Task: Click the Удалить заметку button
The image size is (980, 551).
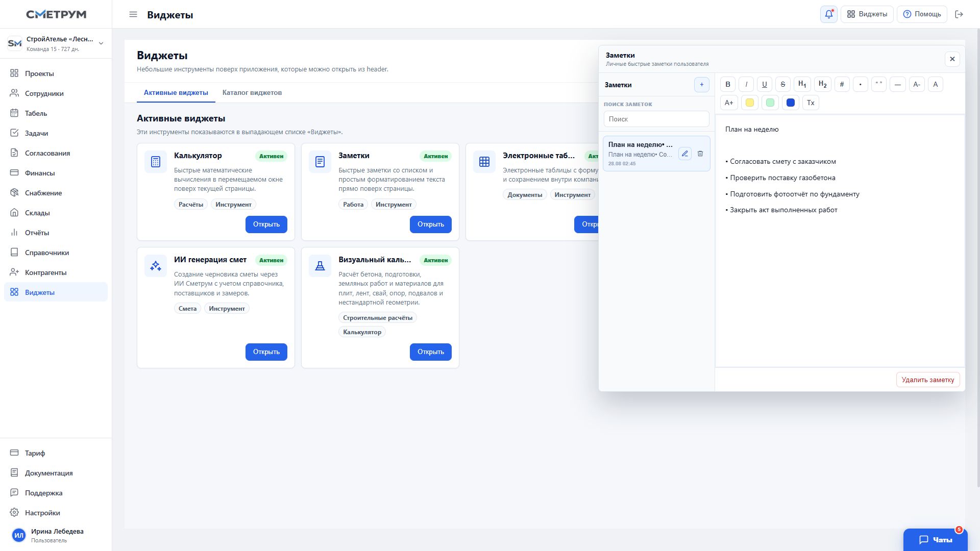Action: pyautogui.click(x=928, y=380)
